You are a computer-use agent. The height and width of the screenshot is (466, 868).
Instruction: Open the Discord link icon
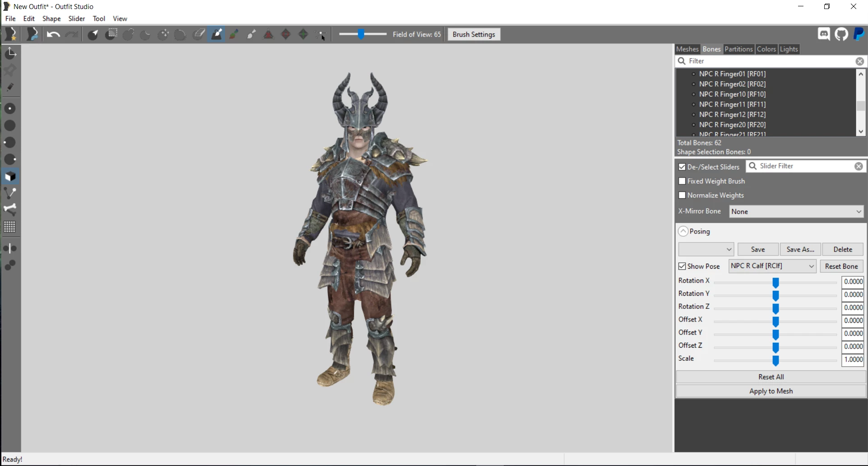pos(824,34)
